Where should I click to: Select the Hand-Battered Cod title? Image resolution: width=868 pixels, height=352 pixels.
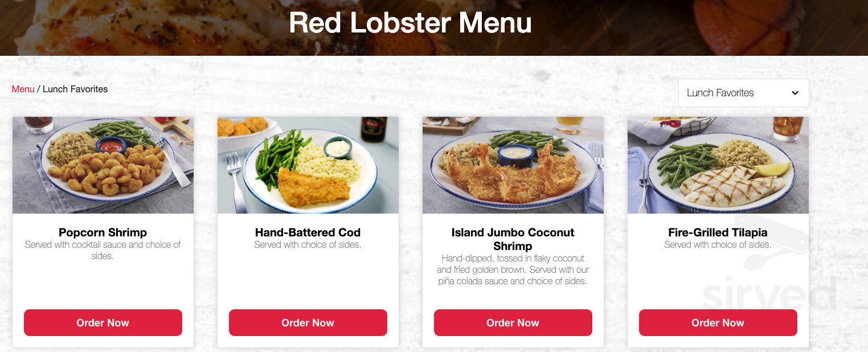(308, 232)
